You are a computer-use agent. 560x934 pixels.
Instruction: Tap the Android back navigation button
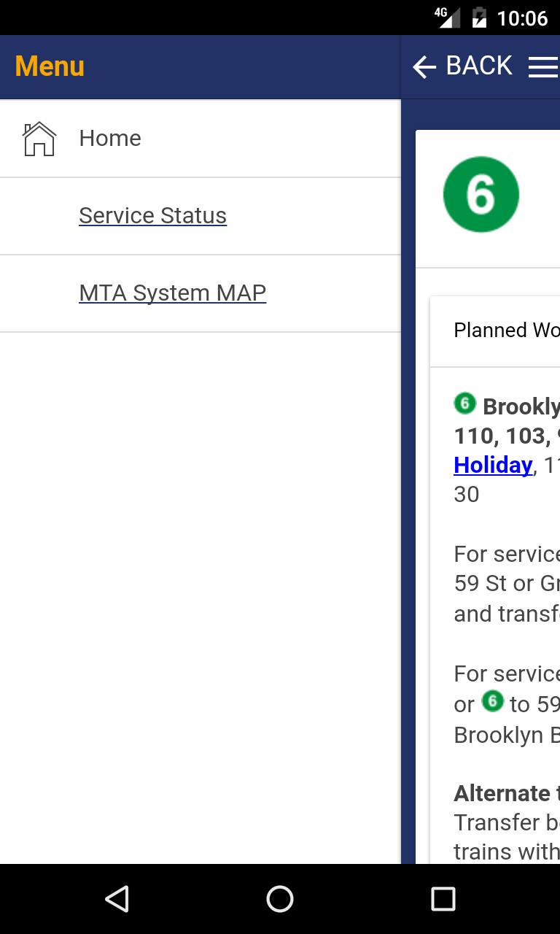pos(117,899)
